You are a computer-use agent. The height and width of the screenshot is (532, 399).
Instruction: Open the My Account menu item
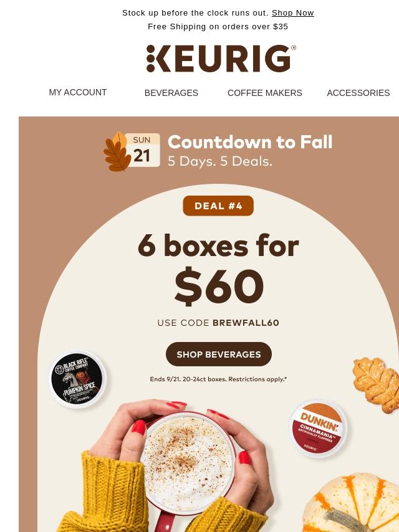coord(78,92)
